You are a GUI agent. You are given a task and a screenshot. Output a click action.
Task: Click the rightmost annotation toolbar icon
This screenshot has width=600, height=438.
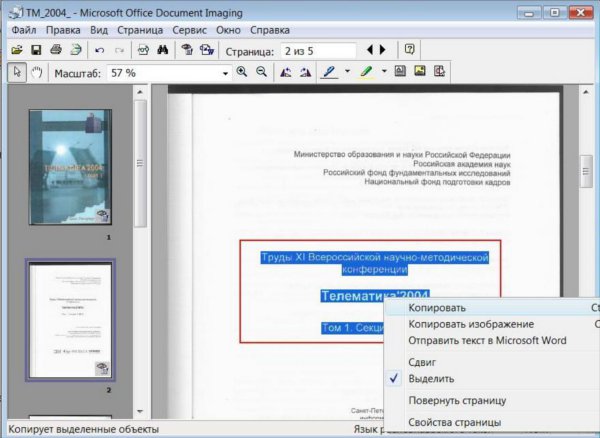440,71
